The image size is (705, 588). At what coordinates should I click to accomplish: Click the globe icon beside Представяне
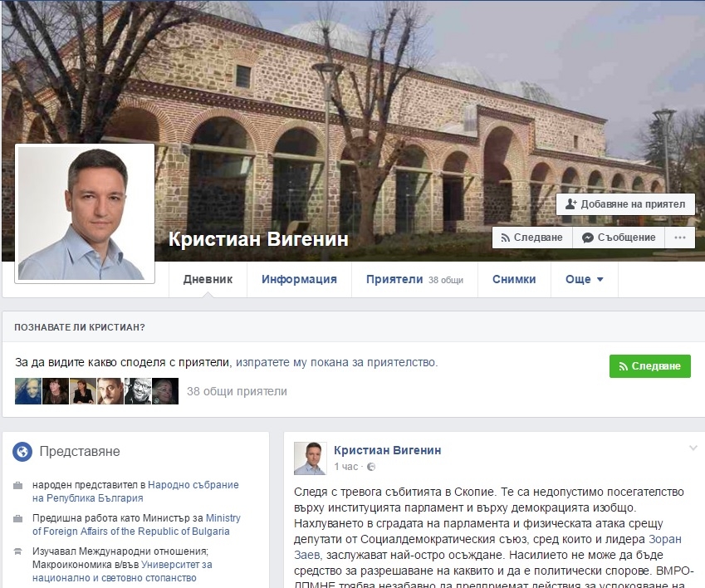[22, 451]
